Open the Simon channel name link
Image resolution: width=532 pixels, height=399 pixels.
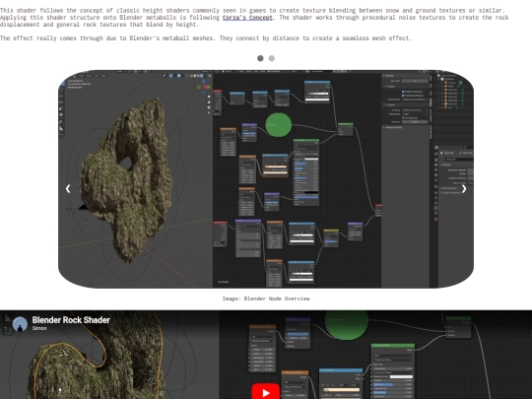coord(39,328)
